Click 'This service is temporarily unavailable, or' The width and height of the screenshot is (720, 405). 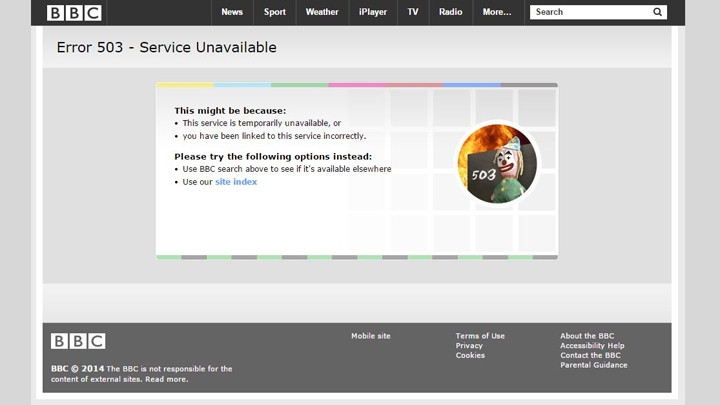click(x=262, y=123)
